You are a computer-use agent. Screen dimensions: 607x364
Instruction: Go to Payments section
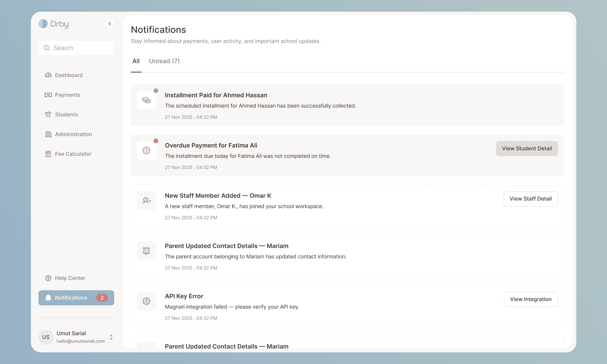click(x=67, y=95)
